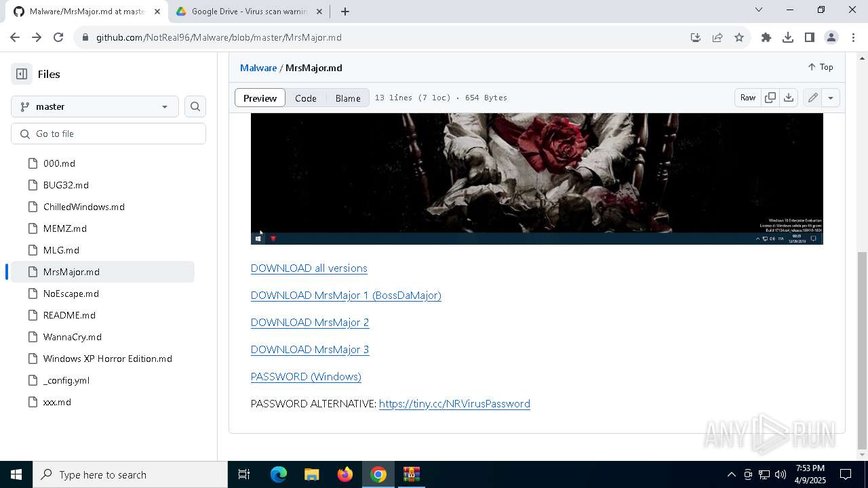Click the MrsMajor screenshot image
This screenshot has width=868, height=488.
coord(536,179)
